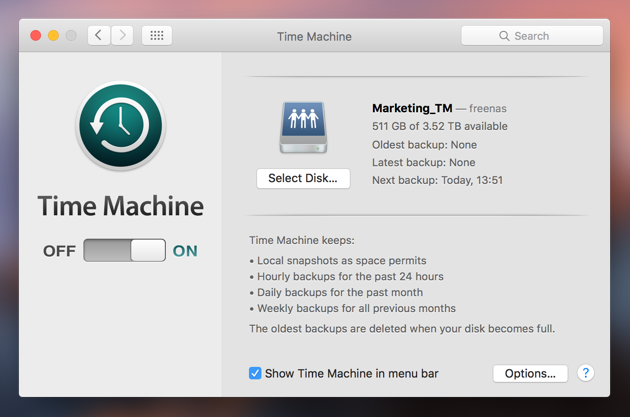The width and height of the screenshot is (630, 417).
Task: Click the 511 GB of 3.52 TB available text
Action: [440, 126]
